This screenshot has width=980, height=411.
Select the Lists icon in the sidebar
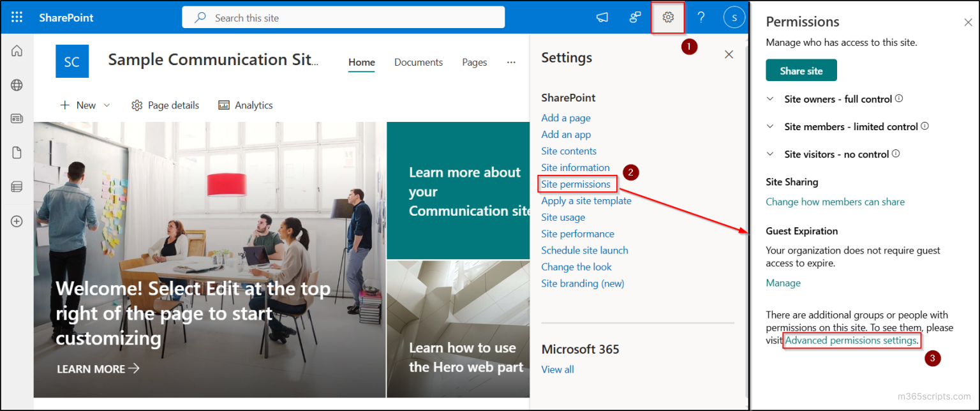(17, 186)
